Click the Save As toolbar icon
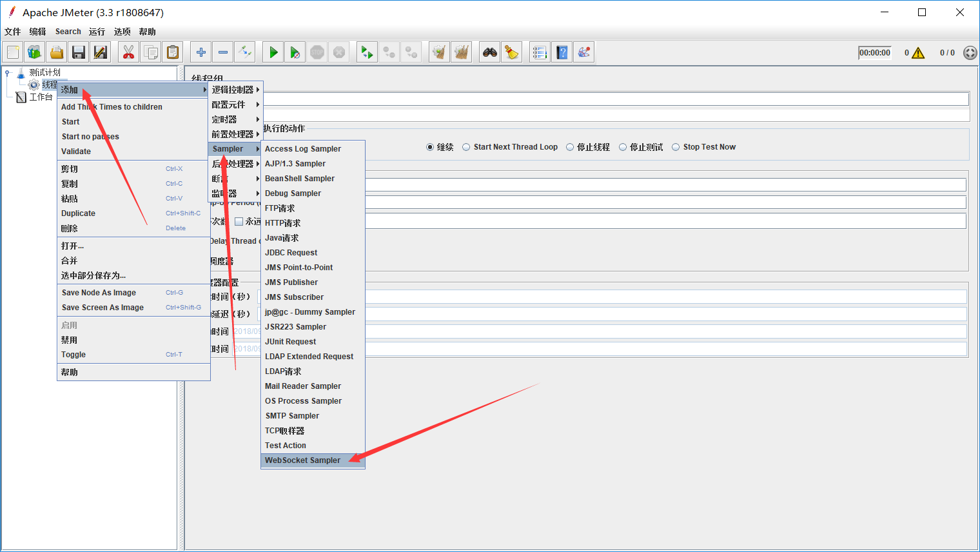Viewport: 980px width, 552px height. [x=100, y=52]
